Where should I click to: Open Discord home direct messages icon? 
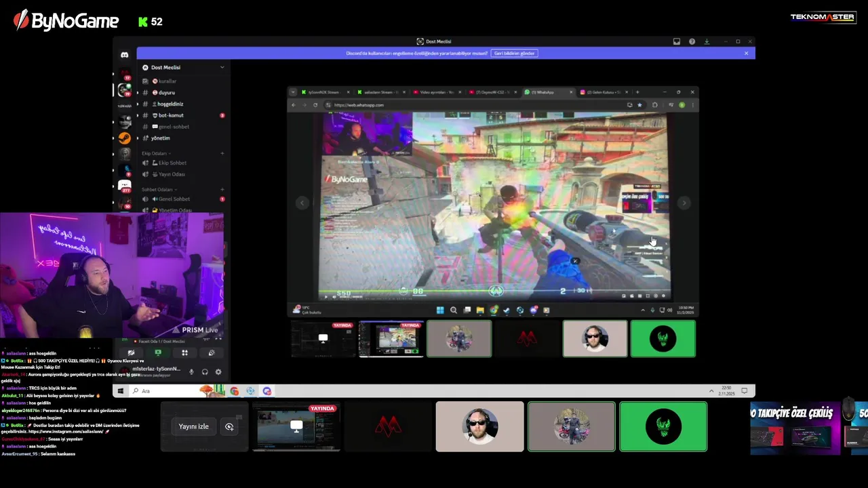(124, 55)
